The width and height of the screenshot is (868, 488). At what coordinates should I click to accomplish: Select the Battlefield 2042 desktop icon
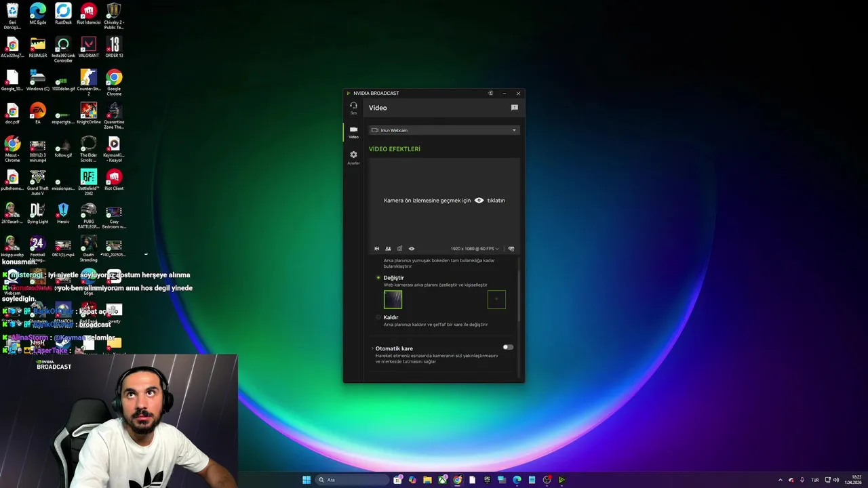click(x=88, y=182)
